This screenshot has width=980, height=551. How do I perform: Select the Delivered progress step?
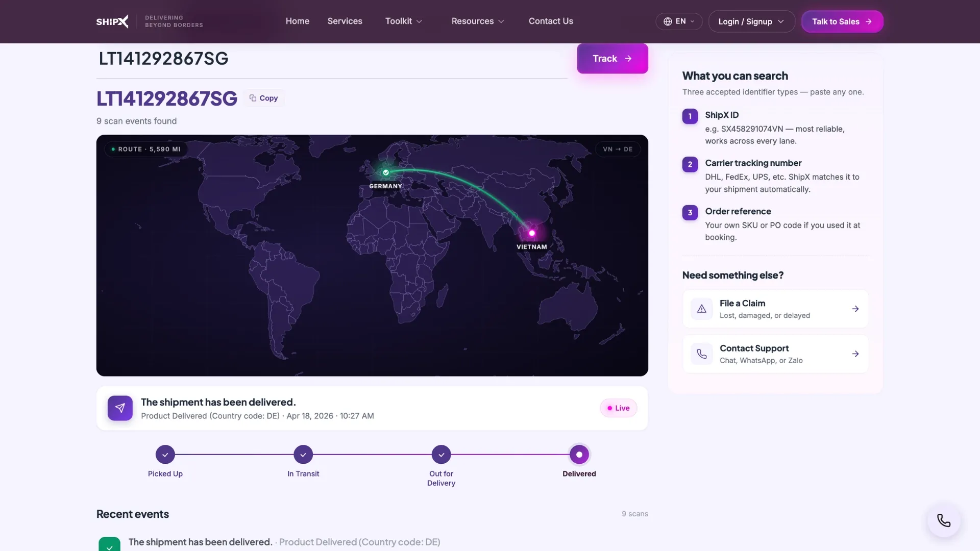coord(579,455)
